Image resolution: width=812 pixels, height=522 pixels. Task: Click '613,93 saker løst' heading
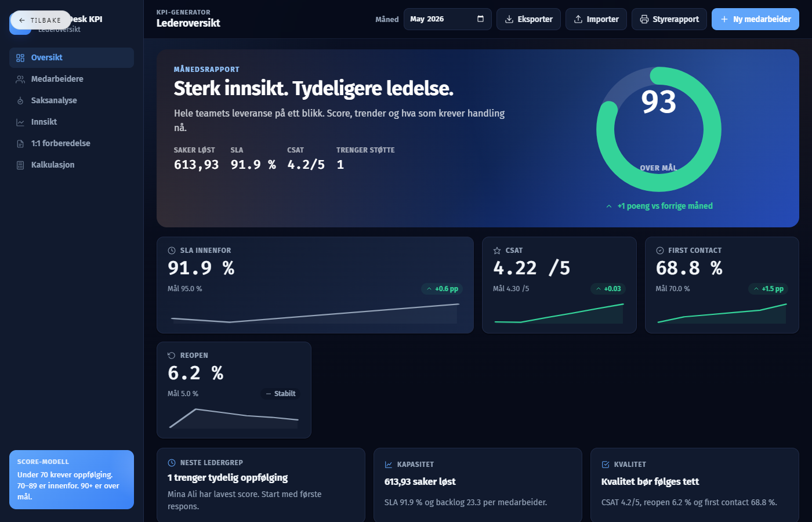[x=420, y=481]
